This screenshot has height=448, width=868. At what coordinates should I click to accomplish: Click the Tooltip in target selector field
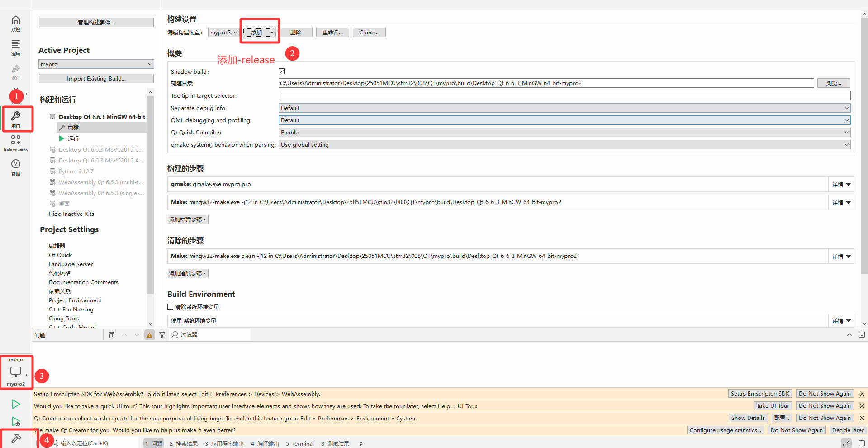click(564, 96)
